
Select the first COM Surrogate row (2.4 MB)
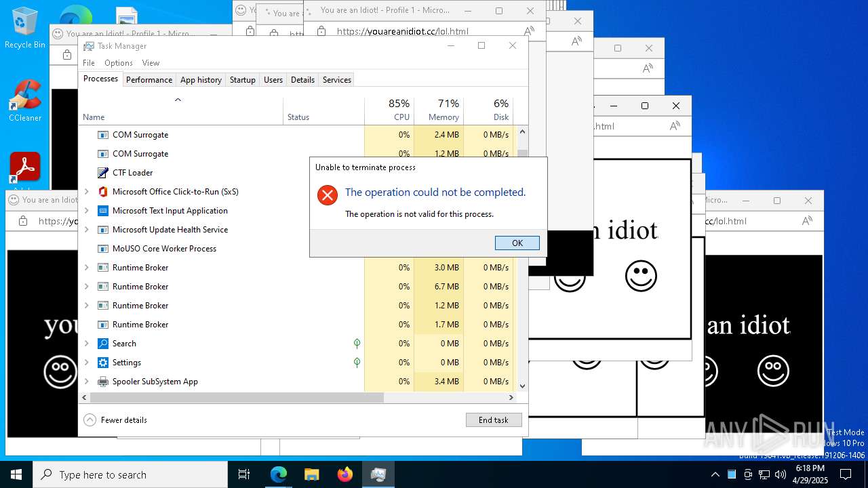(298, 135)
